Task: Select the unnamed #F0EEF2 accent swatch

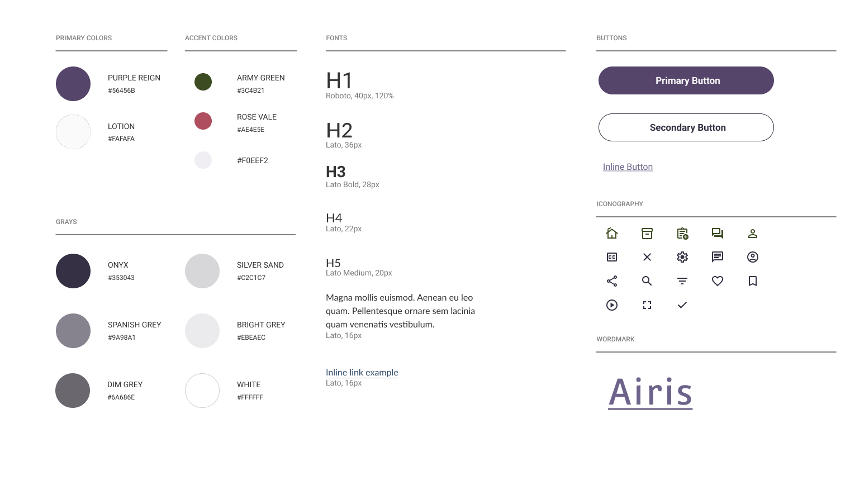Action: [x=203, y=160]
